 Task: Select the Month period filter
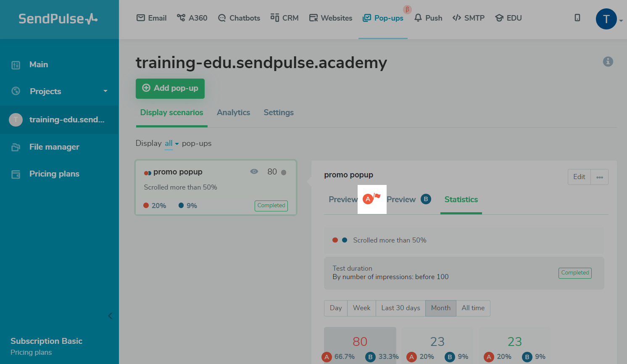pyautogui.click(x=440, y=308)
